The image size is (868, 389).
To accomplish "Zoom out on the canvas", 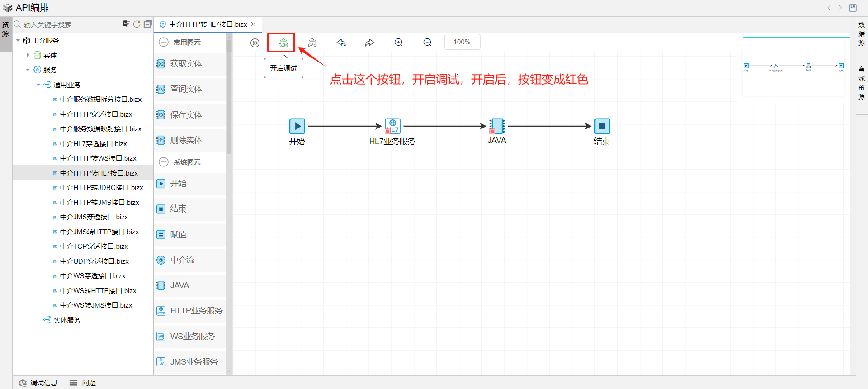I will coord(427,43).
